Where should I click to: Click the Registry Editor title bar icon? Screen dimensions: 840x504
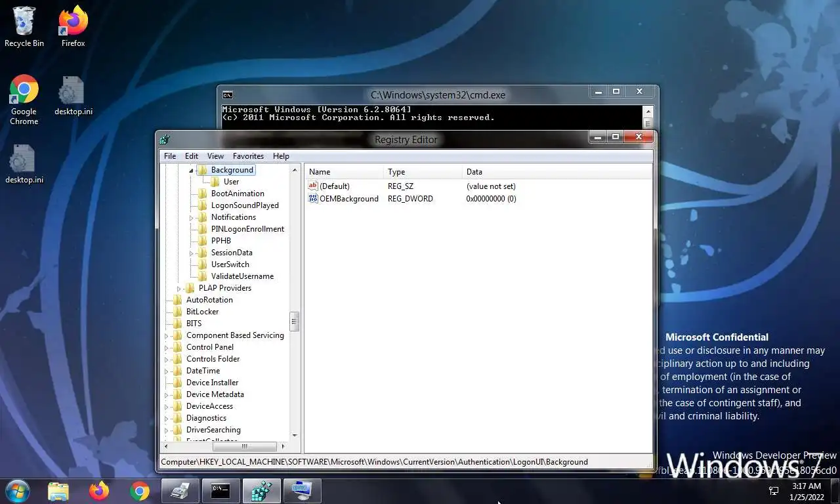pos(165,139)
